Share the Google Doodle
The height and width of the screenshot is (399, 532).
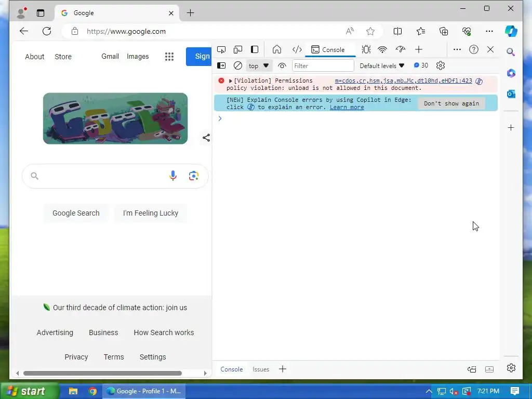coord(206,137)
